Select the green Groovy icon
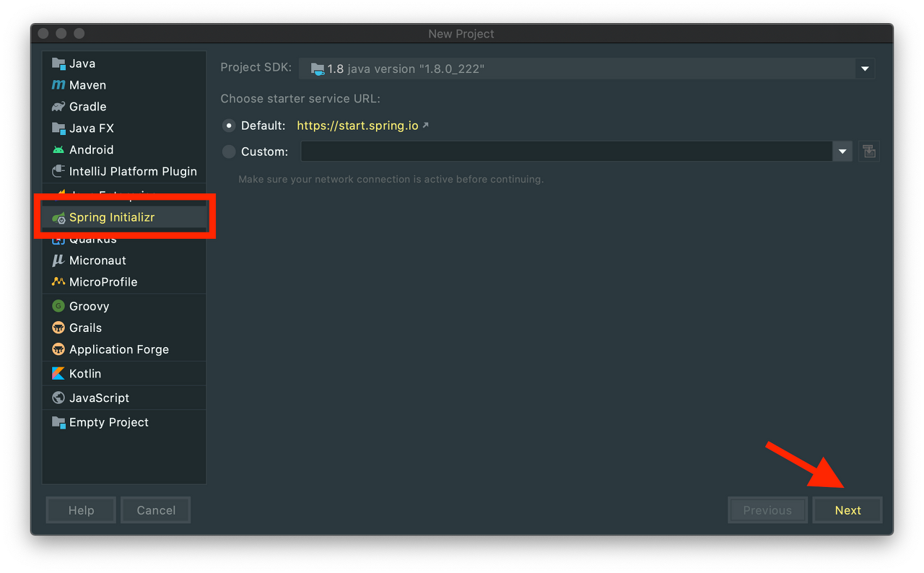Screen dimensions: 924x573 (58, 307)
